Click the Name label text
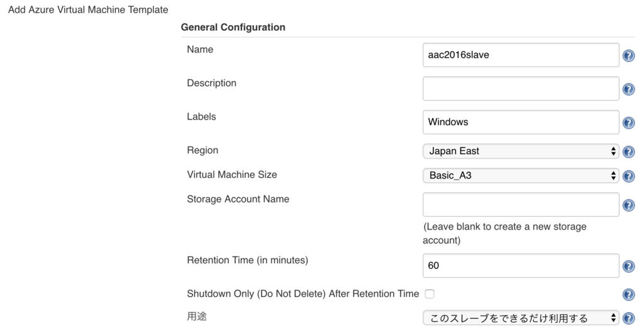Viewport: 644px width, 334px height. 200,49
